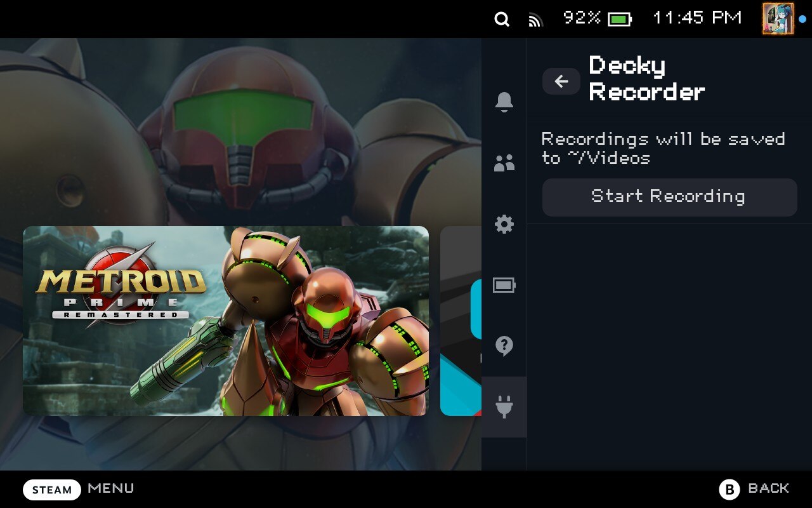Viewport: 812px width, 508px height.
Task: Open Performance battery tab in sidebar
Action: coord(504,285)
